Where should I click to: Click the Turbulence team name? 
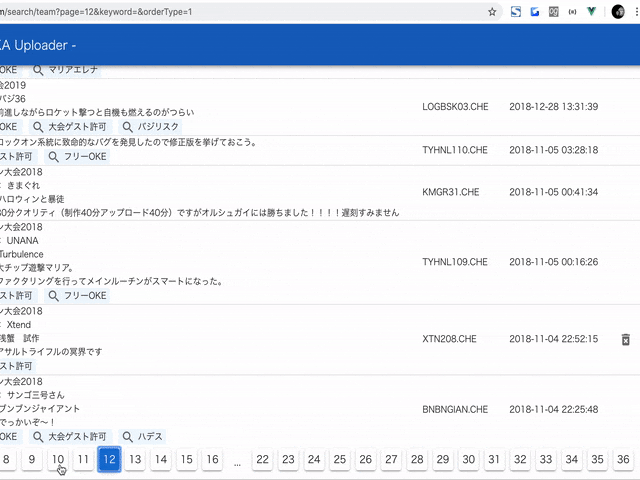click(x=22, y=254)
